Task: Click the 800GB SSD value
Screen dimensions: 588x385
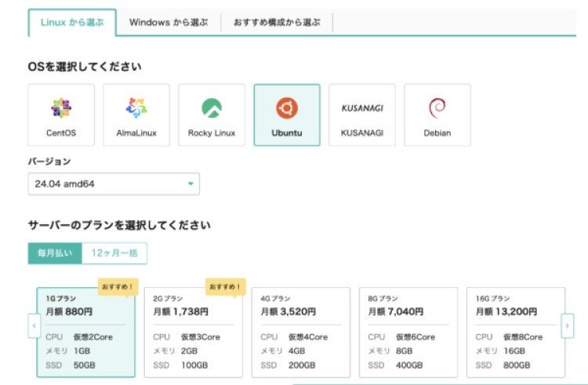Action: pos(517,365)
